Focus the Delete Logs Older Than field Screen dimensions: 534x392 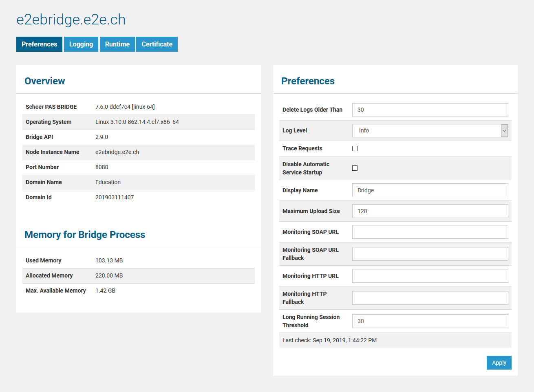click(430, 110)
